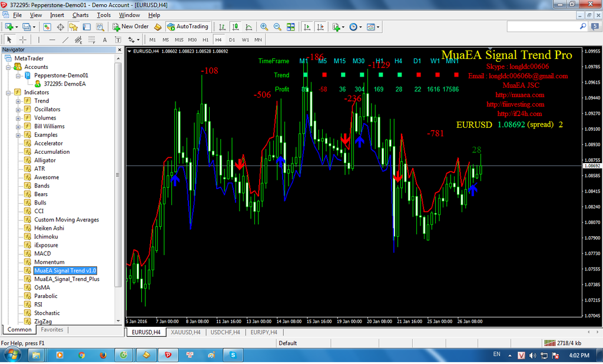Show the Market Watch window
603x364 pixels.
(x=47, y=27)
